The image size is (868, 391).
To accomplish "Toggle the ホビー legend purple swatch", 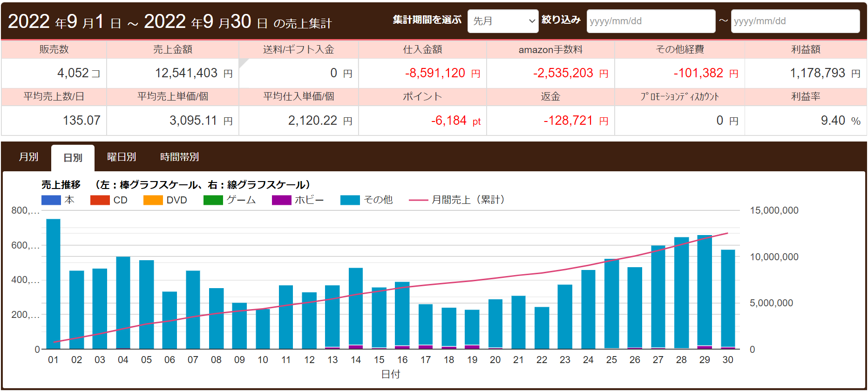I will point(281,200).
